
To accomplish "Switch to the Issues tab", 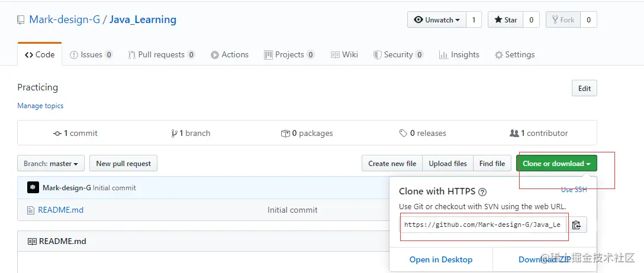I will pos(91,55).
